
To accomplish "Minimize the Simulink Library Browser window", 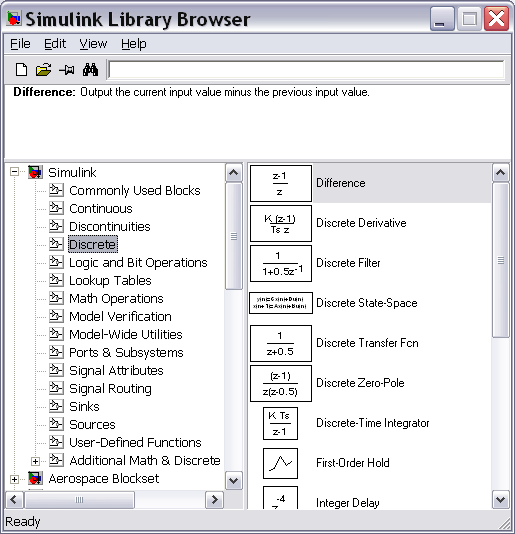I will [442, 19].
